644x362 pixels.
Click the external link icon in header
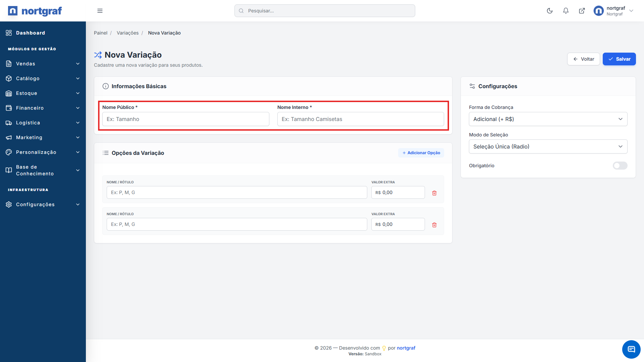click(582, 11)
